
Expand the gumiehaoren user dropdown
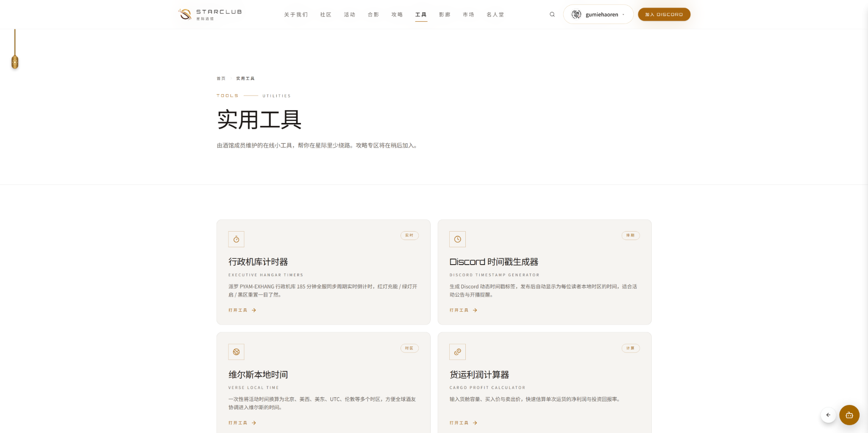pyautogui.click(x=598, y=14)
